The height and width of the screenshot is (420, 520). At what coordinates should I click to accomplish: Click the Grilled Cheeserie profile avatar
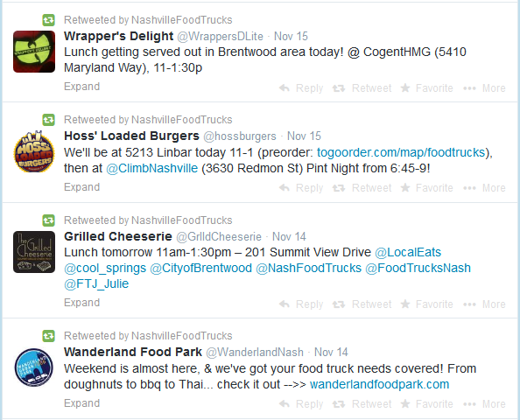[x=34, y=252]
